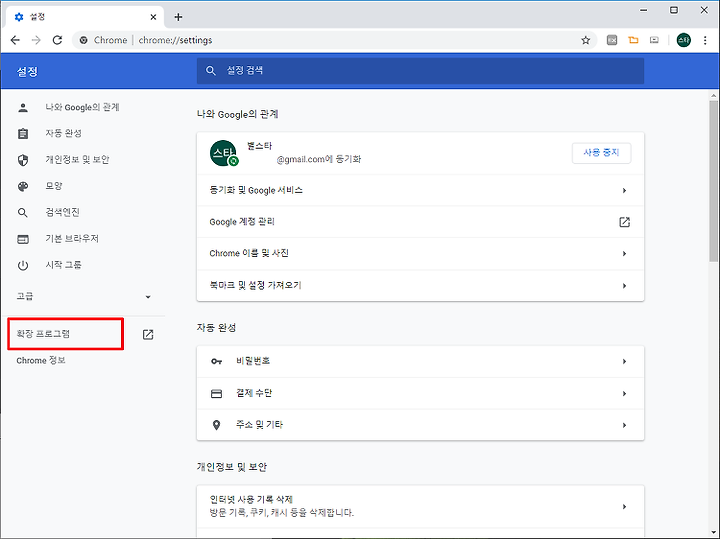
Task: Open Chrome 정보
Action: (x=41, y=360)
